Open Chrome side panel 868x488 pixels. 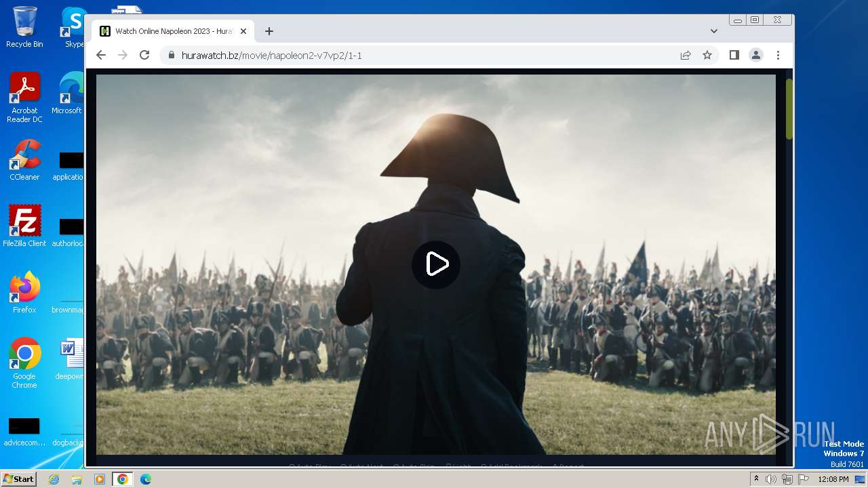pyautogui.click(x=734, y=55)
